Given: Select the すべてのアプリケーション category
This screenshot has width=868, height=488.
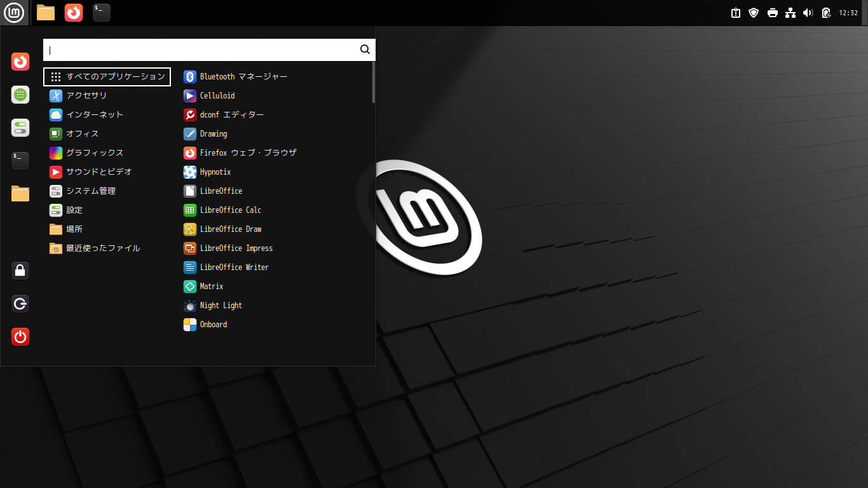Looking at the screenshot, I should point(107,76).
